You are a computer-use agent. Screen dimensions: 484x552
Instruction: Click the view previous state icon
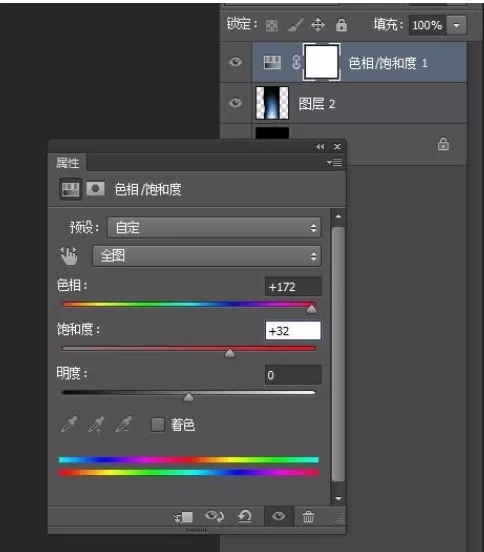click(x=214, y=516)
